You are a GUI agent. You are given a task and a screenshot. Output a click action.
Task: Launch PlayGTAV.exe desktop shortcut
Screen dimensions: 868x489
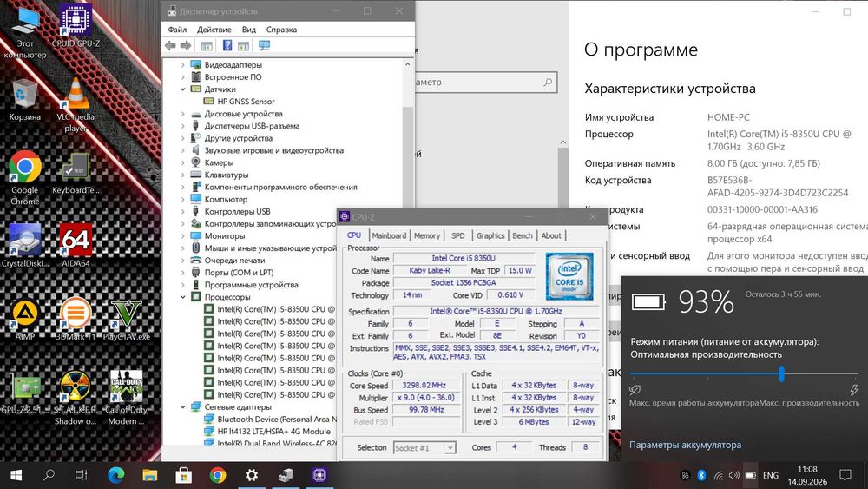point(126,320)
